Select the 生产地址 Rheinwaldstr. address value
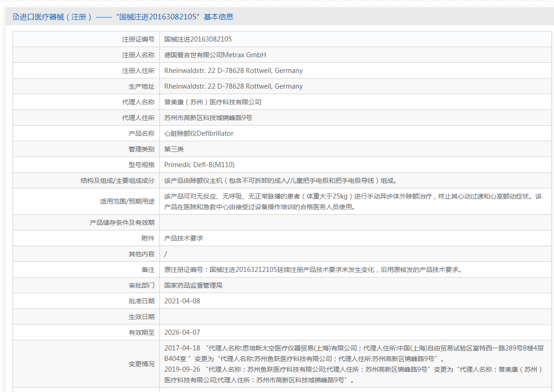 pyautogui.click(x=233, y=86)
